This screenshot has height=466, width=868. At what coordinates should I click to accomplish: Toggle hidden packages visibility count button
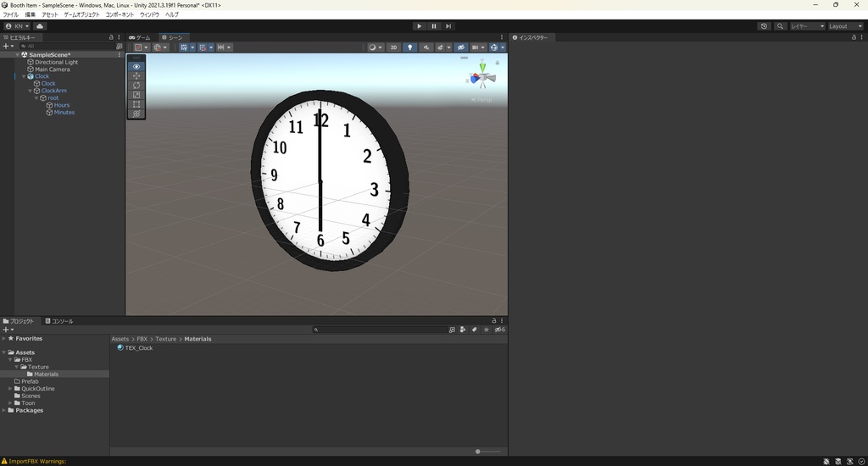pyautogui.click(x=499, y=330)
